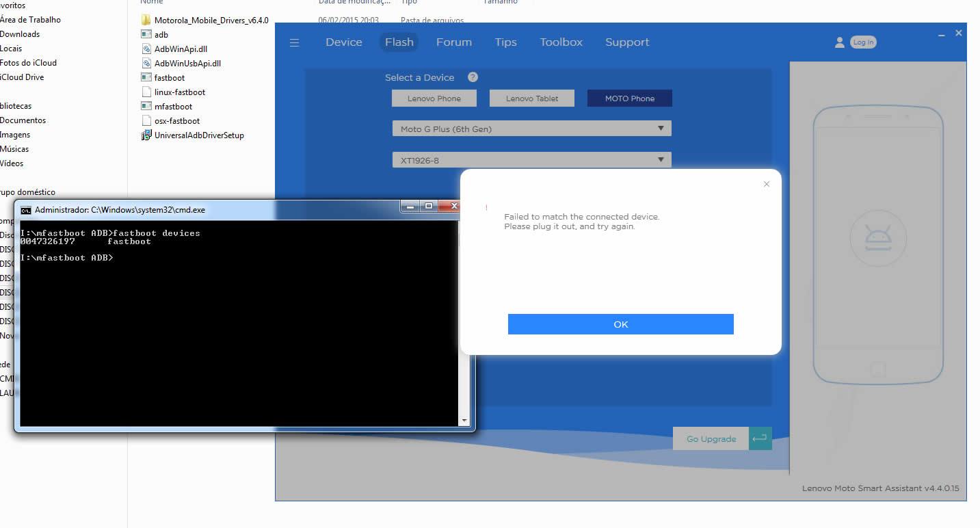The height and width of the screenshot is (528, 980).
Task: Click the 0047326197 device serial line
Action: pyautogui.click(x=85, y=241)
